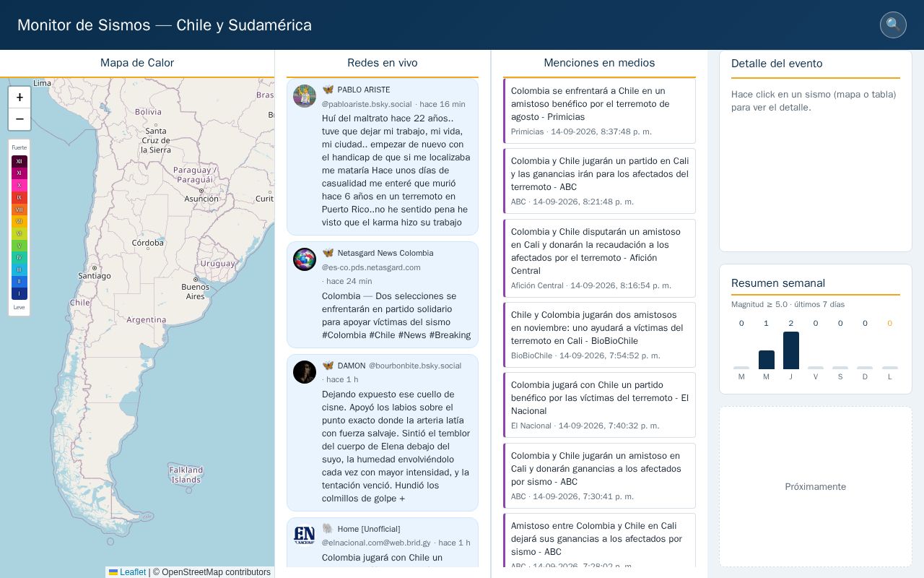The width and height of the screenshot is (924, 578).
Task: Open the Primicias benefit friendly article
Action: point(599,111)
